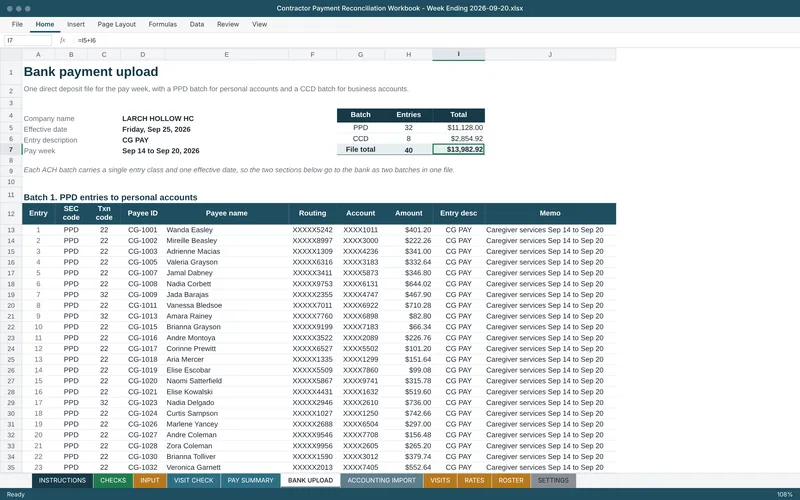This screenshot has width=800, height=500.
Task: Click the Payee name column header
Action: click(x=227, y=213)
